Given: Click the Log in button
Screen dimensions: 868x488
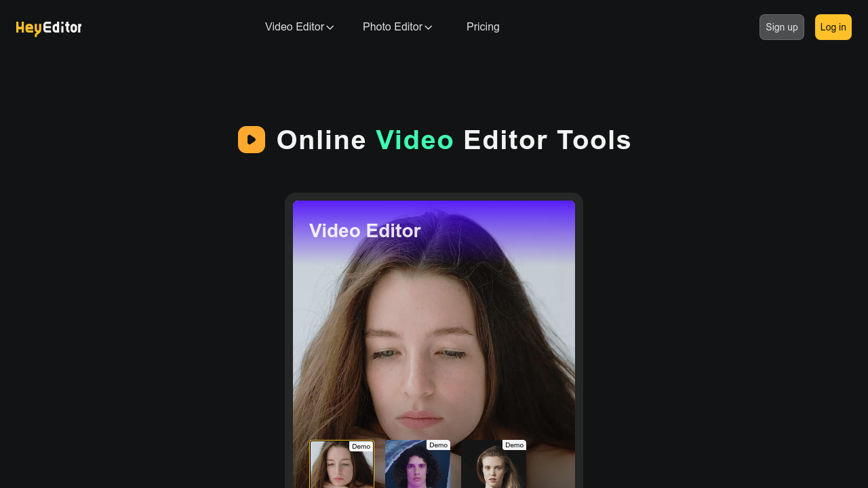Looking at the screenshot, I should (x=833, y=27).
